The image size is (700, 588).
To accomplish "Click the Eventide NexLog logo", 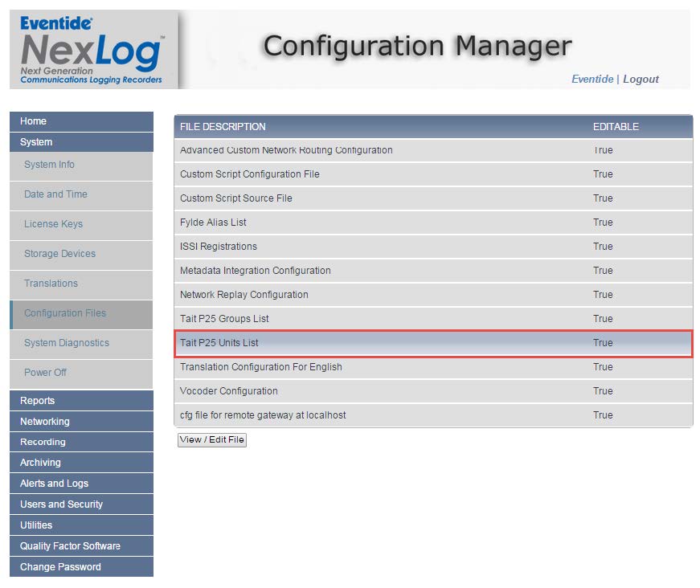I will (92, 50).
